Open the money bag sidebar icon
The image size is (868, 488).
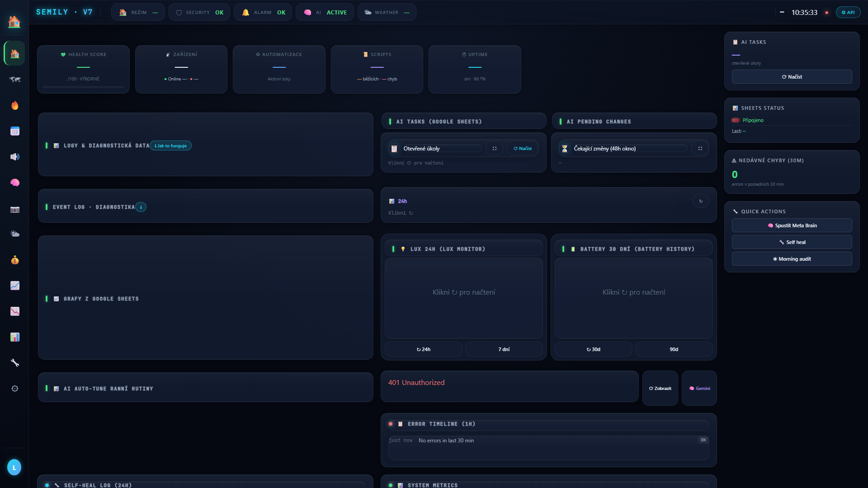coord(14,260)
